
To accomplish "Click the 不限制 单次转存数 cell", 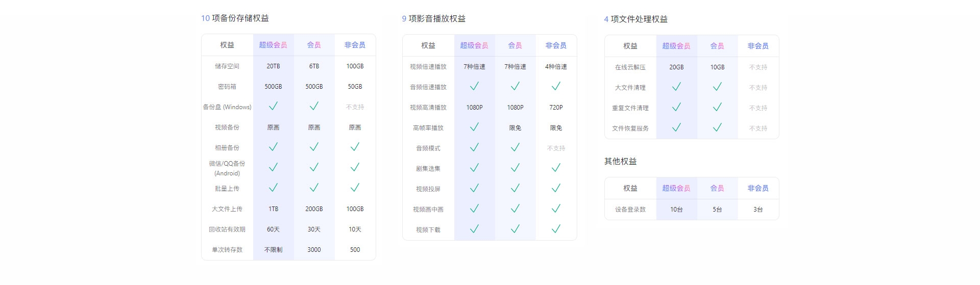I will 273,250.
